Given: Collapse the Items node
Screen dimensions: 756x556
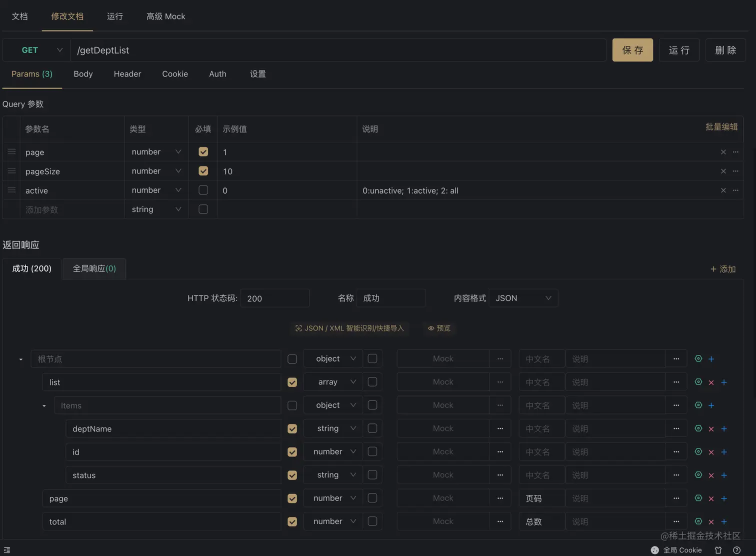Looking at the screenshot, I should tap(44, 406).
